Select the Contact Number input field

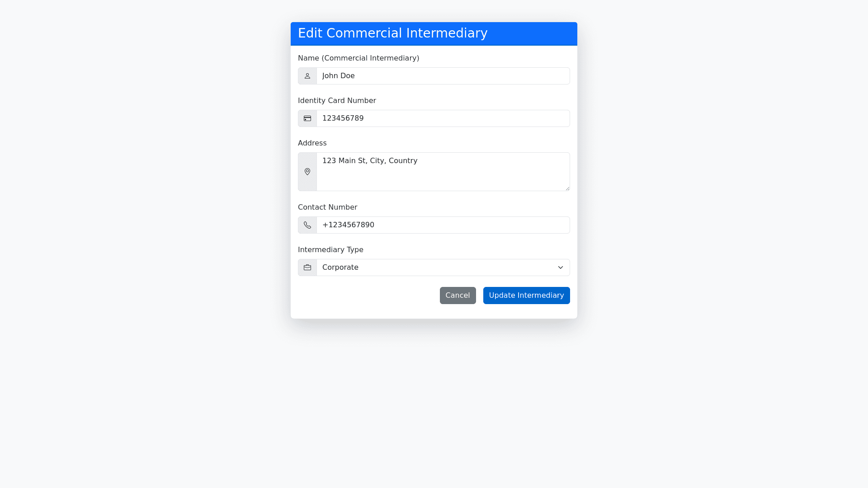[x=443, y=225]
